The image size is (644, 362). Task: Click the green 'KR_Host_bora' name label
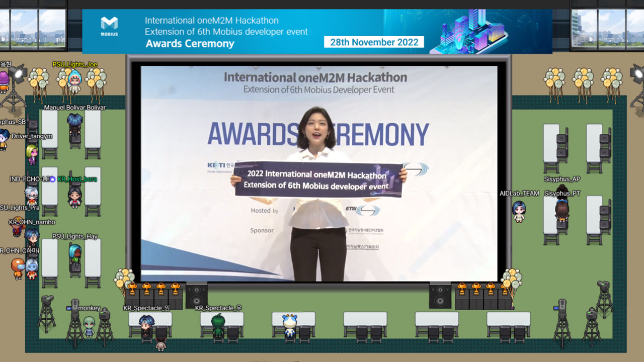pyautogui.click(x=77, y=179)
